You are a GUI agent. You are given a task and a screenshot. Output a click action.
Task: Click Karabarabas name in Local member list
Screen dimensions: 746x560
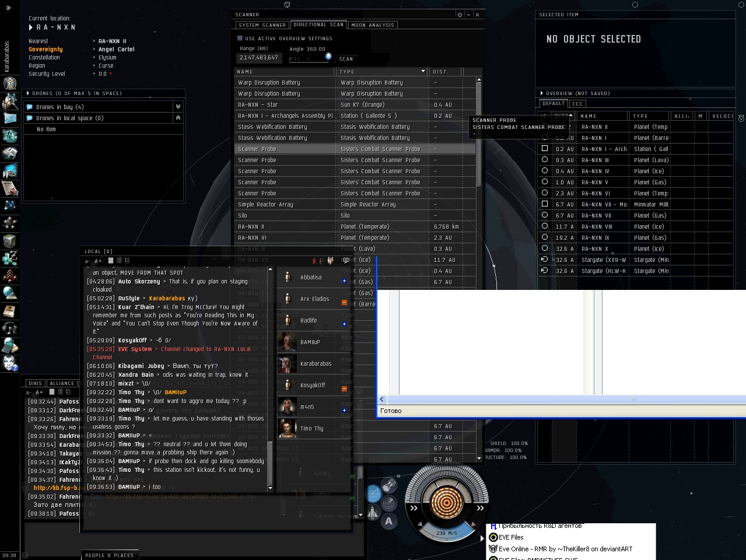316,363
